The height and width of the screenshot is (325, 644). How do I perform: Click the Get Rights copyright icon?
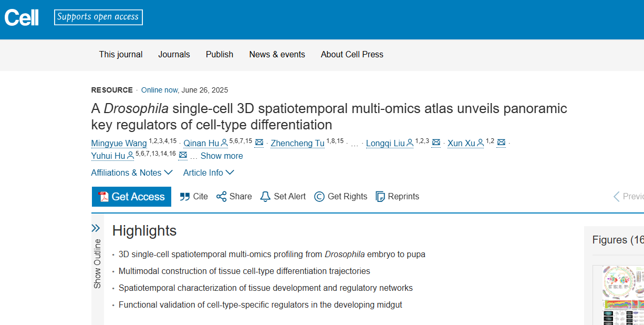[319, 197]
